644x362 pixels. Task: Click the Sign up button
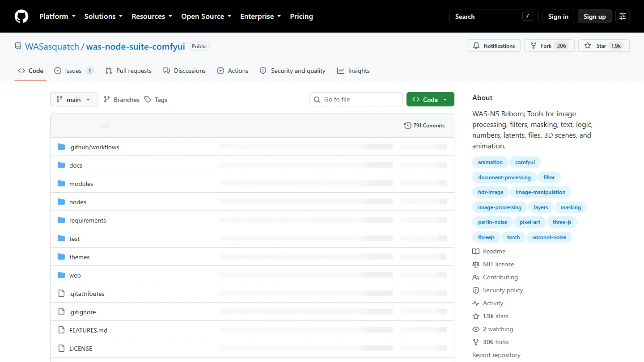coord(594,17)
